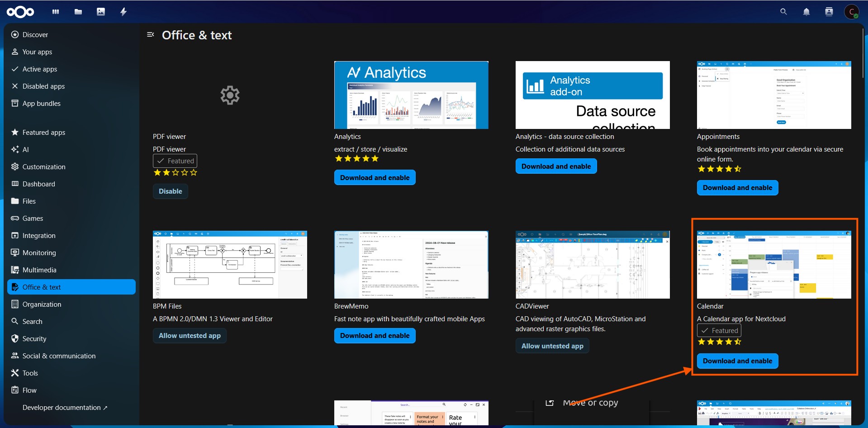Open the CADViewer preview thumbnail
Viewport: 868px width, 428px height.
(593, 265)
